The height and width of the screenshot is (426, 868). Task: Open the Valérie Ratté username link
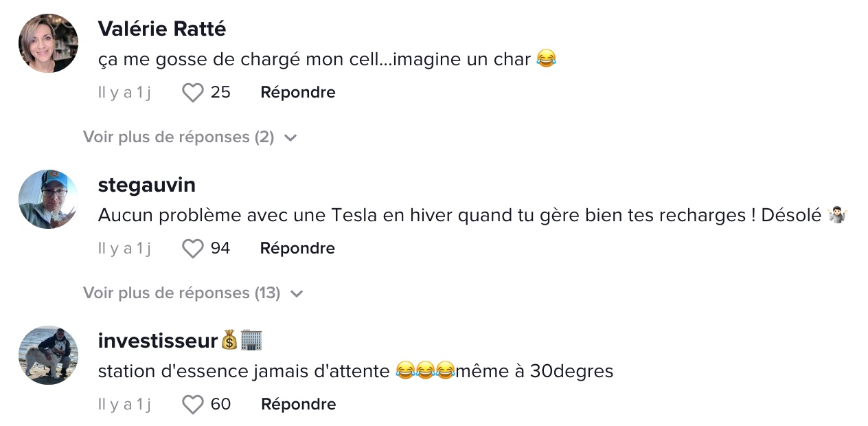[x=162, y=29]
